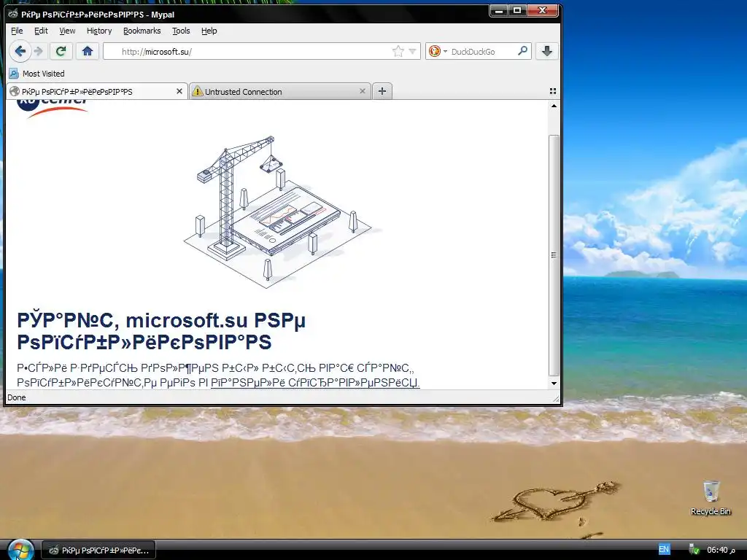
Task: Click the Mypal taskbar button
Action: [98, 551]
